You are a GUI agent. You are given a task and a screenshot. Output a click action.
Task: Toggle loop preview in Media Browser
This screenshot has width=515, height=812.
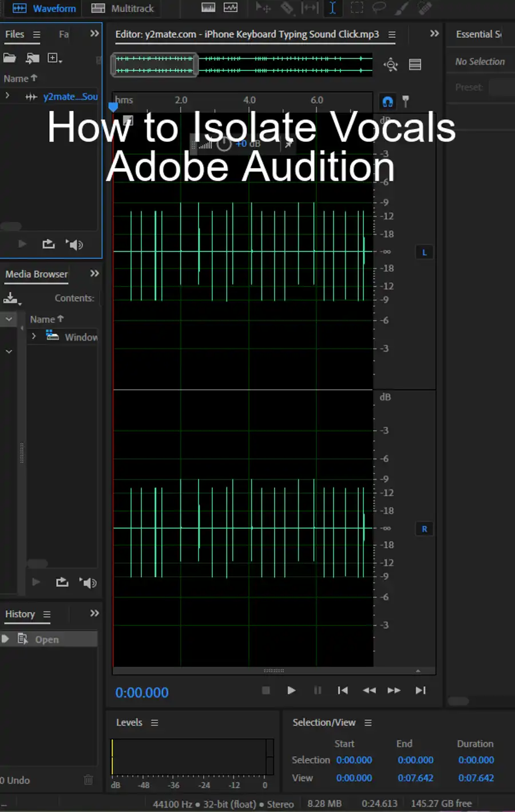click(x=62, y=582)
